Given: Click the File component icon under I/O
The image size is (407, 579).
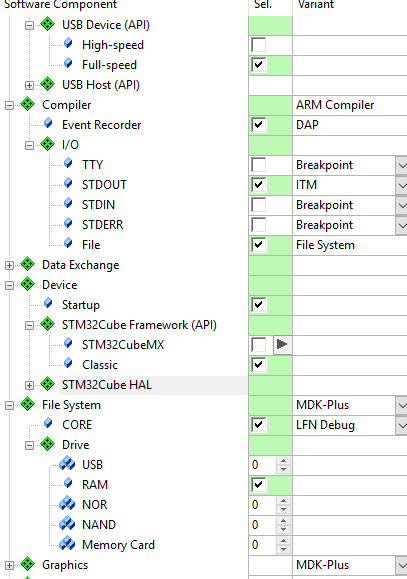Looking at the screenshot, I should pyautogui.click(x=68, y=243).
